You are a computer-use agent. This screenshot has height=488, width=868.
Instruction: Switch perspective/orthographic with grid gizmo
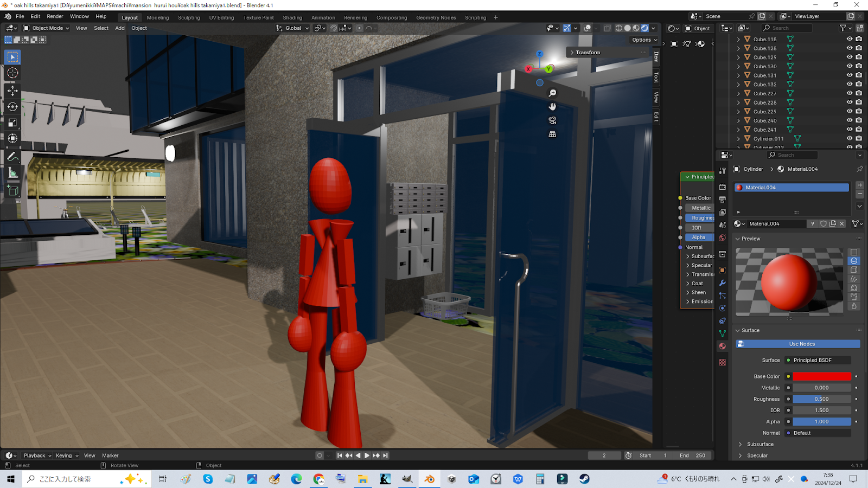click(552, 134)
